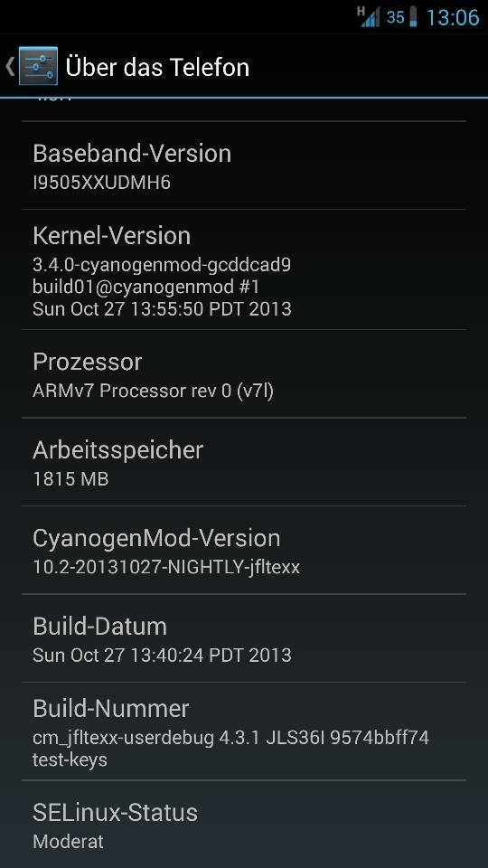Tap the battery percentage 35 indicator
Screen dimensions: 488x868
395,18
